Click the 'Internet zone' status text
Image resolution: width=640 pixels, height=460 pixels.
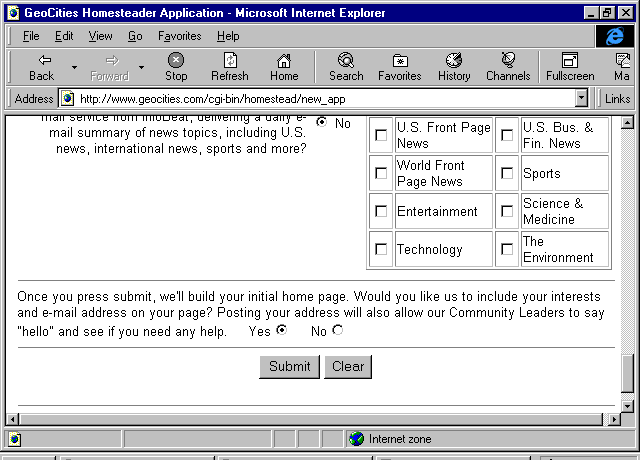(x=400, y=439)
